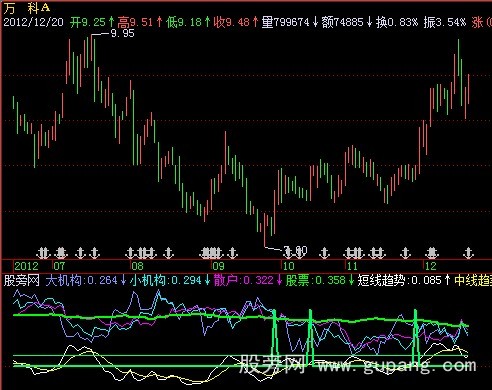Viewport: 492px width, 390px height.
Task: Click the 9.95 peak price label
Action: (x=122, y=33)
